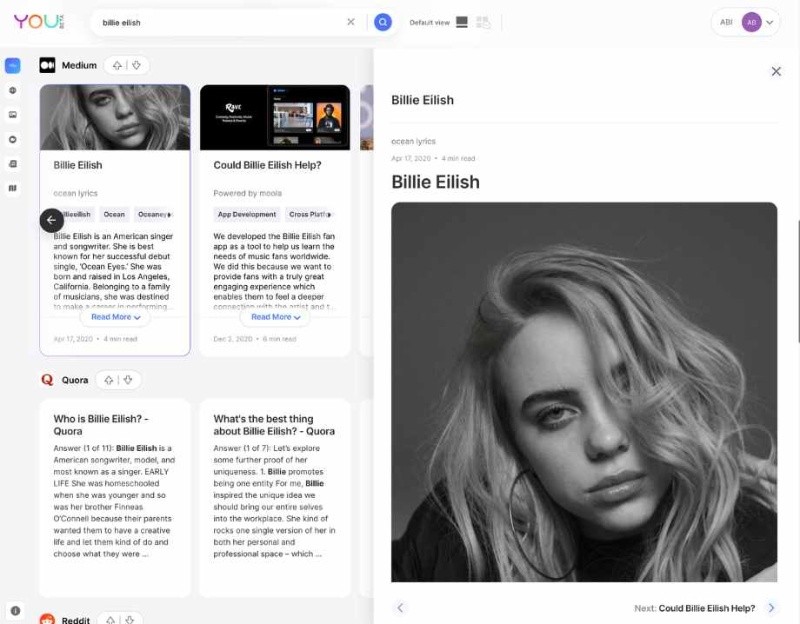Select the Ocean tag on the Medium card

point(115,214)
